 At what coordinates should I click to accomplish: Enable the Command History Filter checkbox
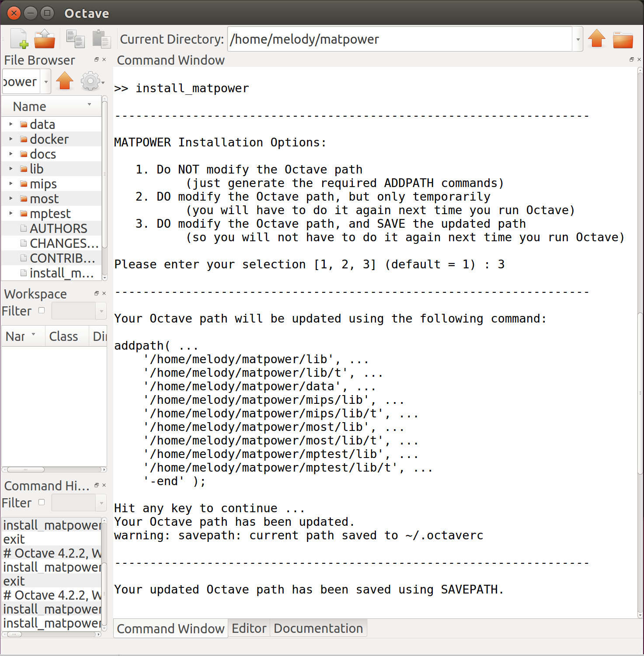(x=42, y=502)
